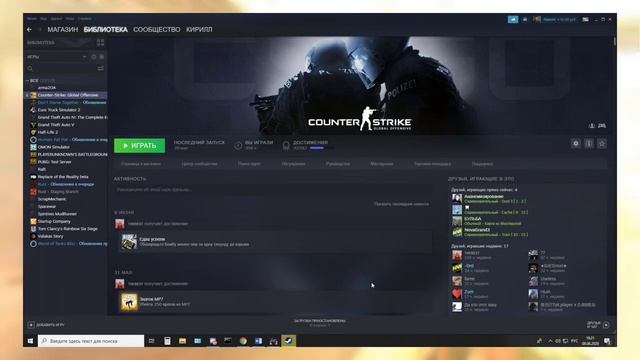Switch to БИБЛИОТЕКА tab
This screenshot has height=360, width=640.
pos(105,30)
